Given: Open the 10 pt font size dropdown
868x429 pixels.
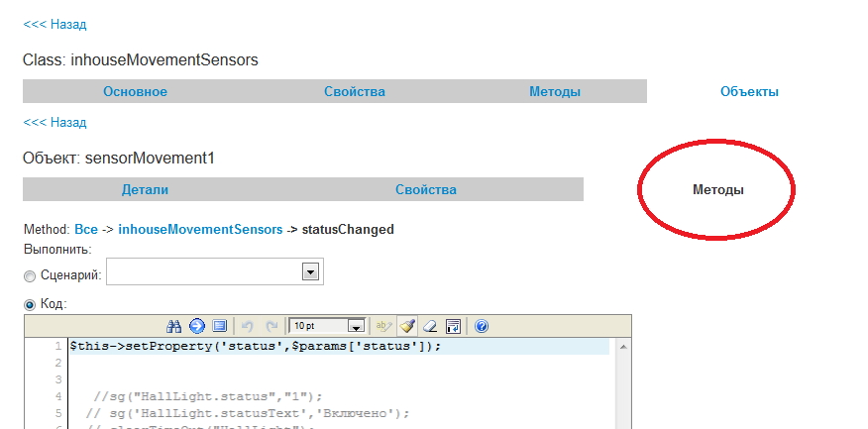Looking at the screenshot, I should 356,326.
